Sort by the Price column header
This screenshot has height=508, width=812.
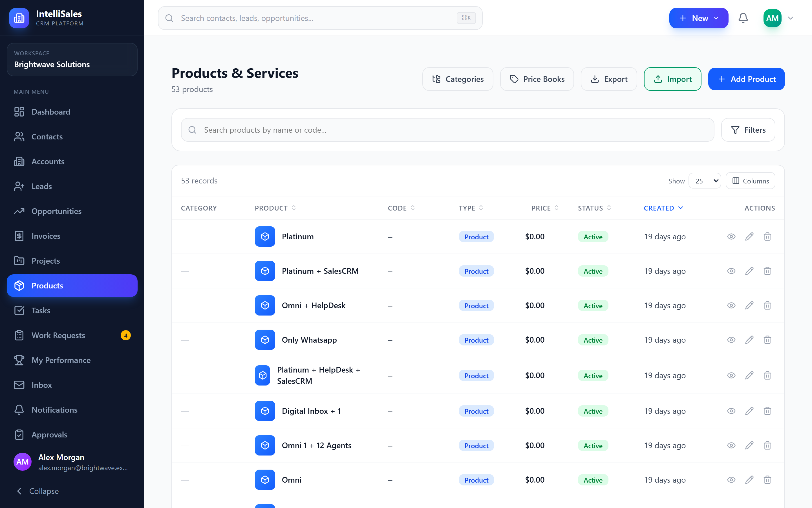(545, 208)
